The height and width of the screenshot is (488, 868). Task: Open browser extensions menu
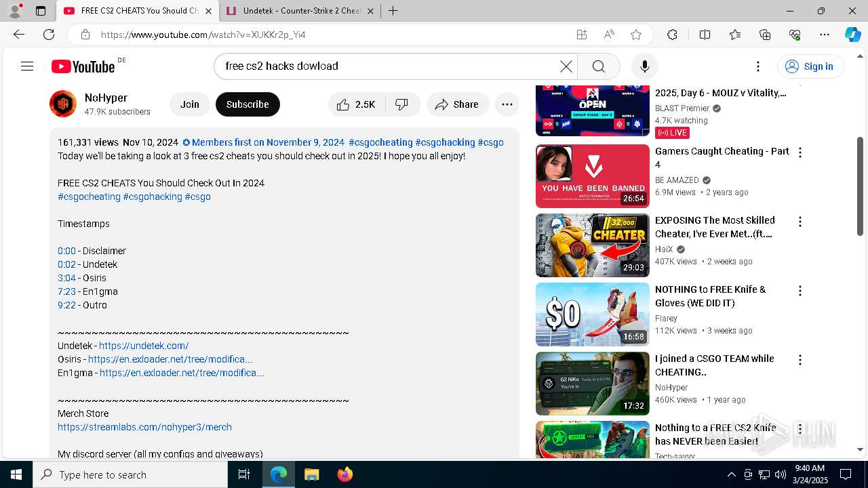tap(672, 35)
